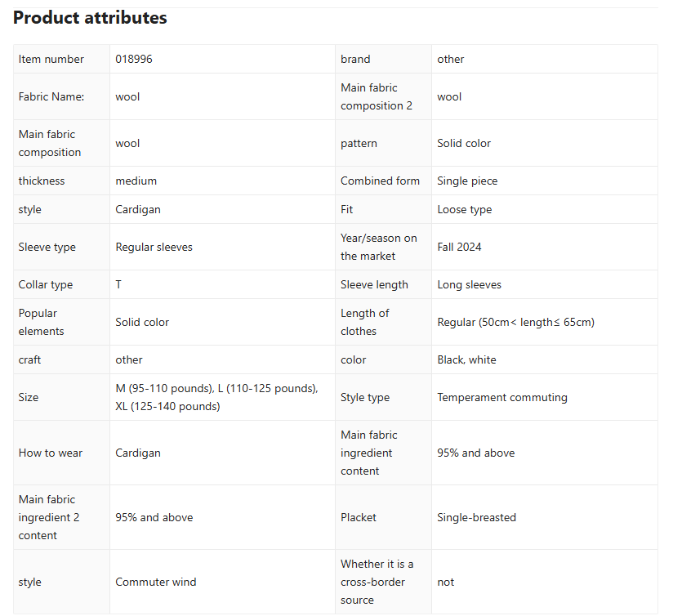673x616 pixels.
Task: Click the "Long sleeves" value cell
Action: pyautogui.click(x=469, y=284)
